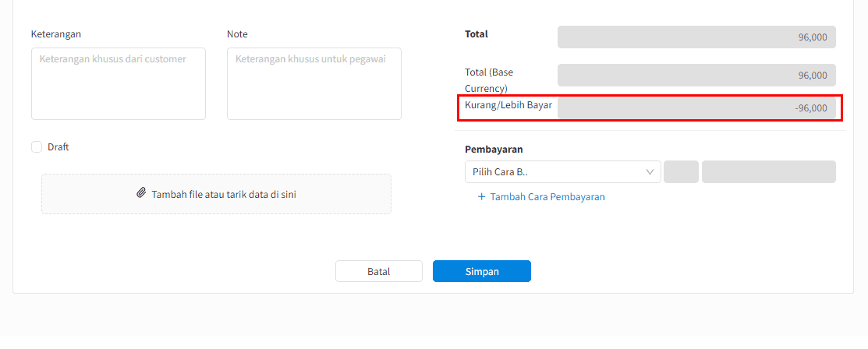
Task: Click the Kurang/Lebih Bayar label
Action: click(x=508, y=104)
